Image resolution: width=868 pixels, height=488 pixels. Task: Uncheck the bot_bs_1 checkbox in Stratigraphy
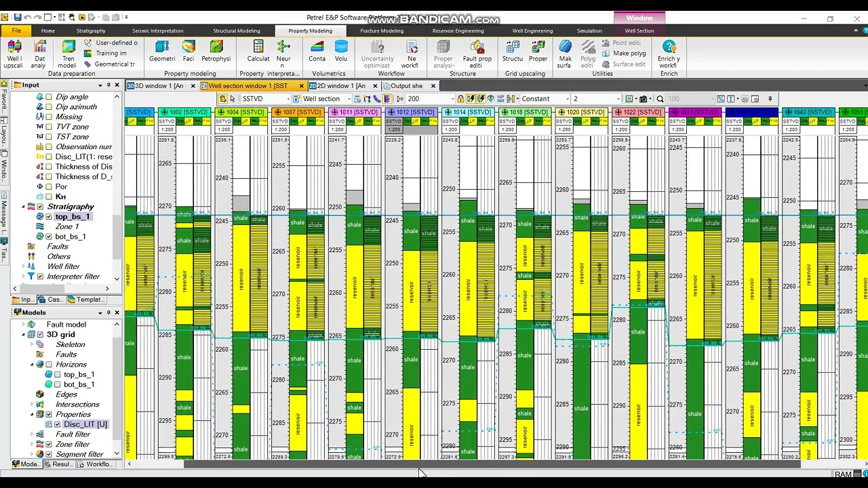point(49,237)
